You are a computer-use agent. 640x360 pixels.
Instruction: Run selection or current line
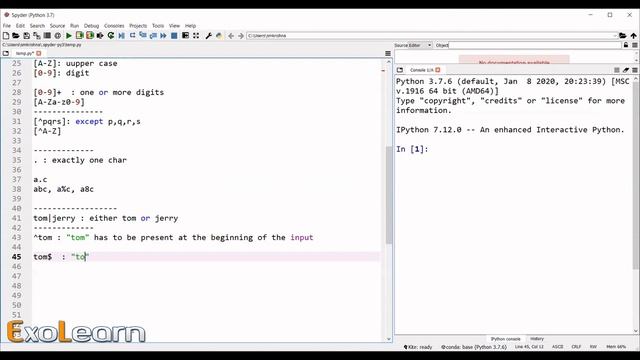coord(100,36)
